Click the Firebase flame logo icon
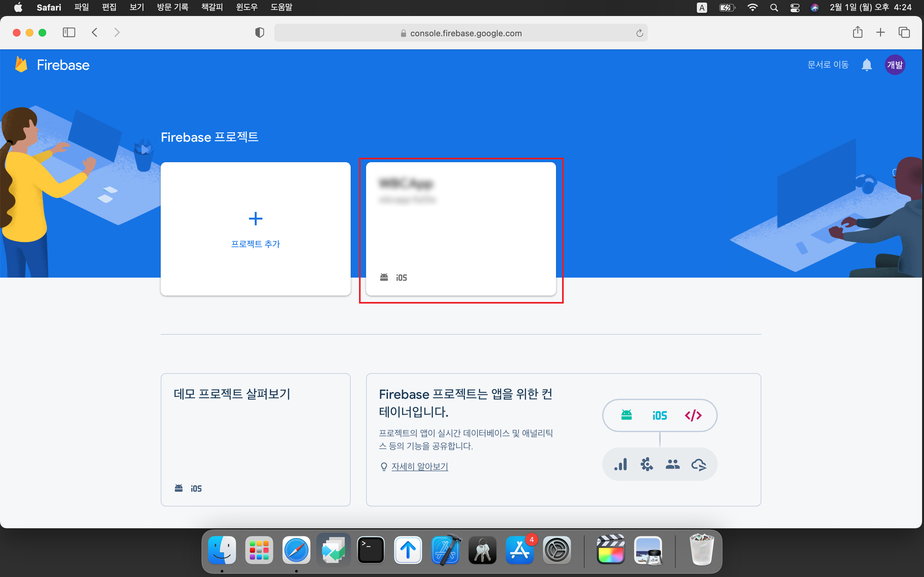Image resolution: width=924 pixels, height=577 pixels. point(21,64)
